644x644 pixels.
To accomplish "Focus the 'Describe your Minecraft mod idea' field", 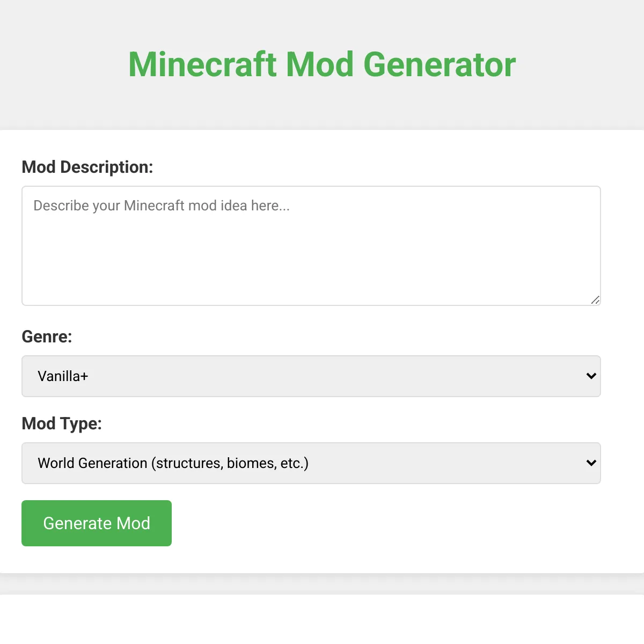I will click(x=311, y=246).
